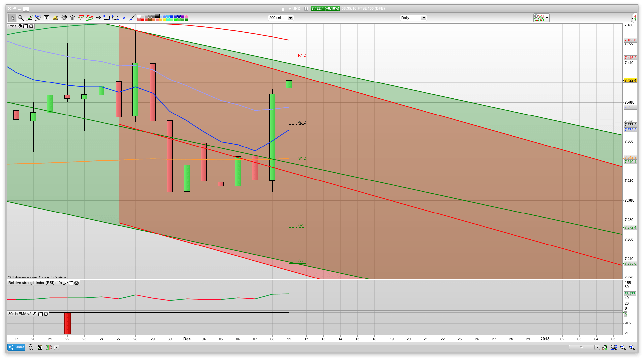Select the rectangle drawing tool
Viewport: 644px width, 360px height.
point(106,18)
